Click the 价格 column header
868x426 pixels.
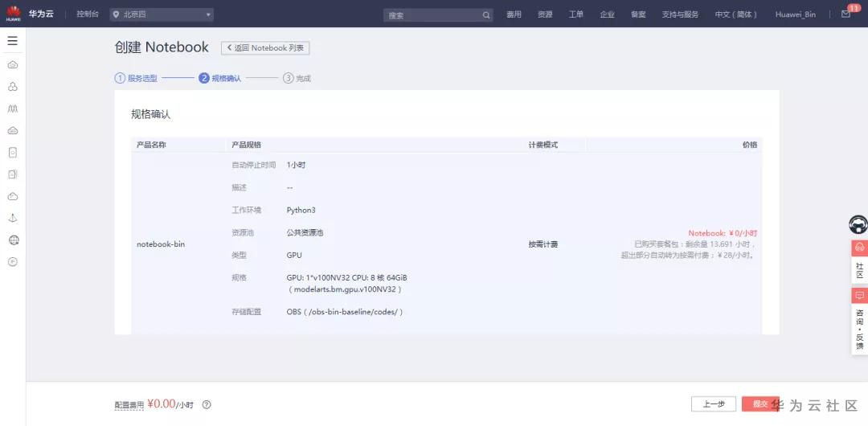click(x=750, y=145)
